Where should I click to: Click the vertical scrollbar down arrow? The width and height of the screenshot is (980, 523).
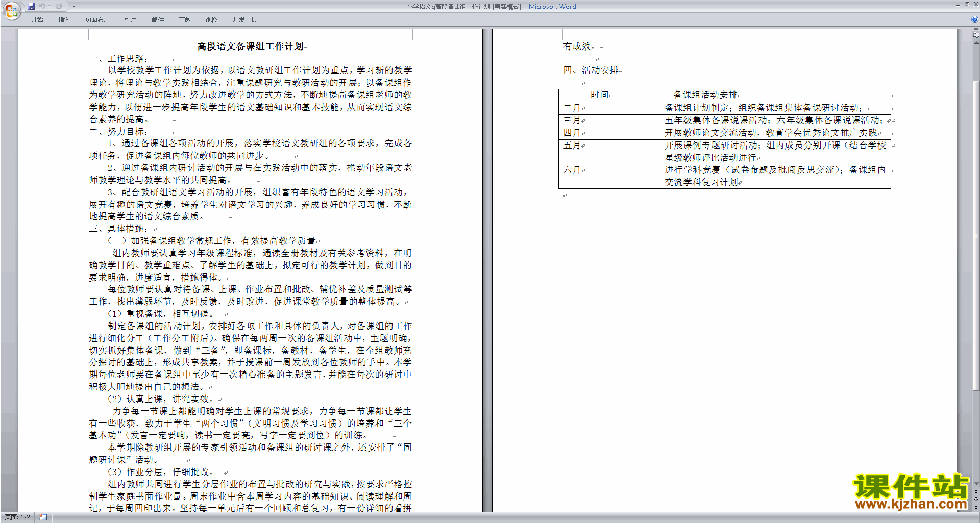[976, 484]
